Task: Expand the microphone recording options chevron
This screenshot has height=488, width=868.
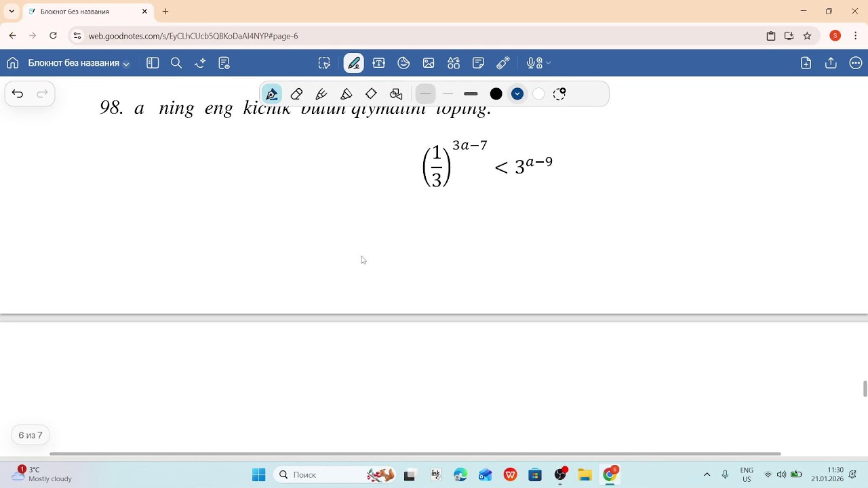Action: (x=548, y=63)
